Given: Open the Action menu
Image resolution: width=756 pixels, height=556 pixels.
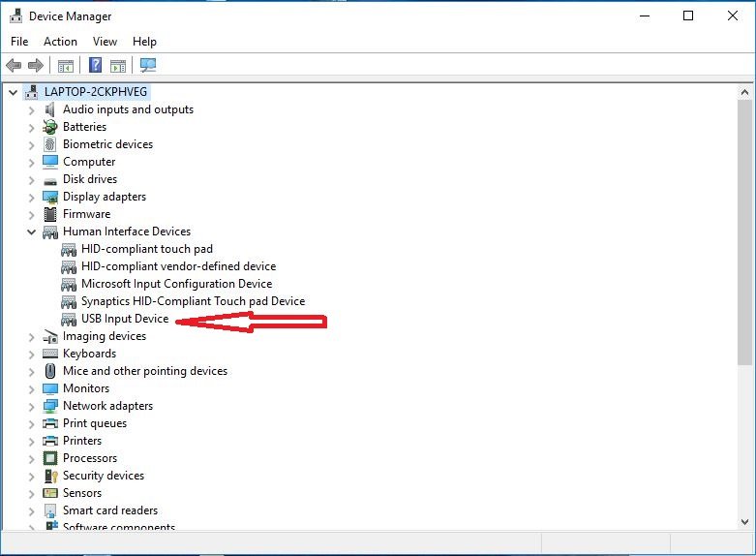Looking at the screenshot, I should [60, 42].
